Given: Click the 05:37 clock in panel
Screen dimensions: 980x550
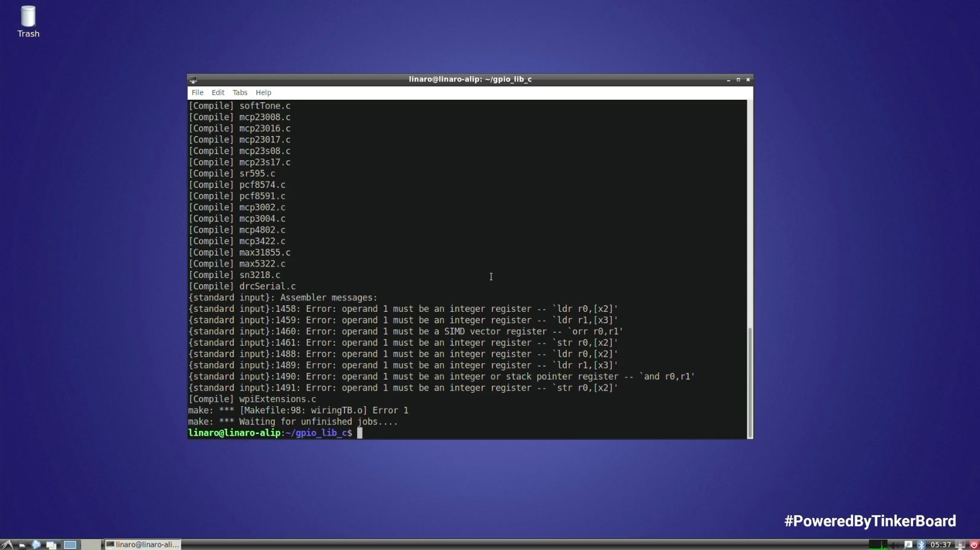Looking at the screenshot, I should click(940, 545).
